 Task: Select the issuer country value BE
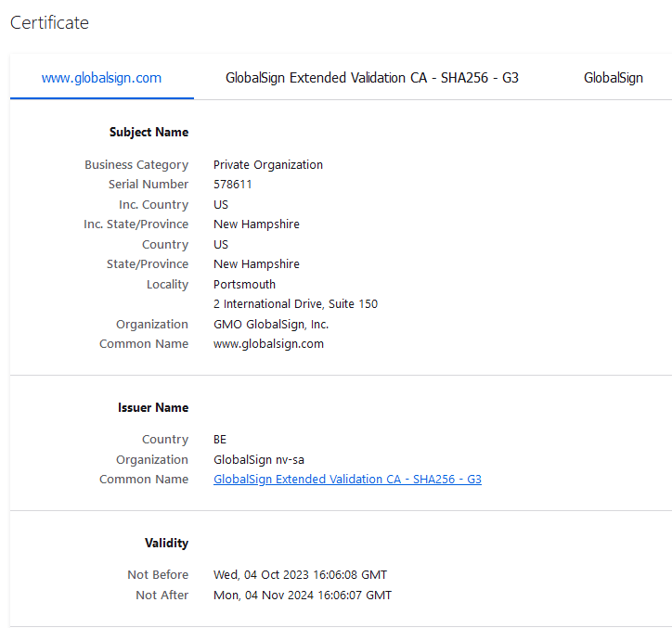[220, 440]
